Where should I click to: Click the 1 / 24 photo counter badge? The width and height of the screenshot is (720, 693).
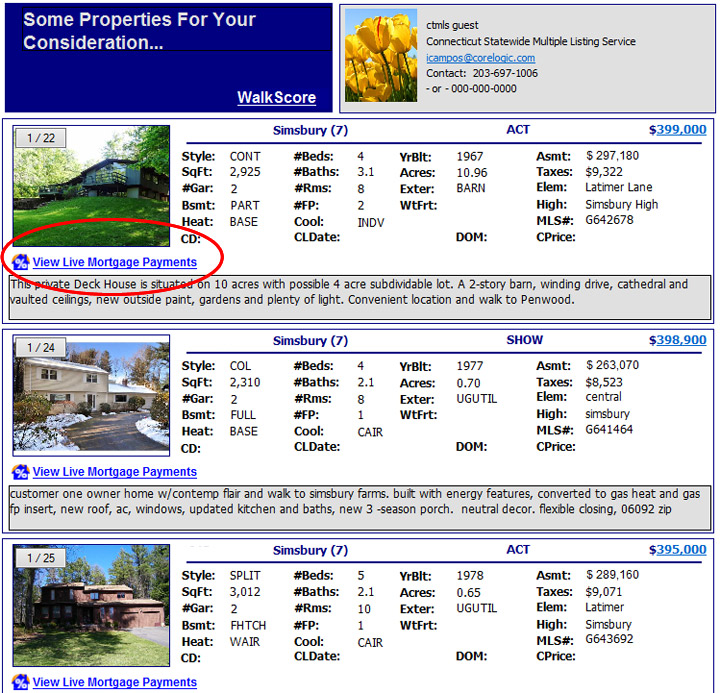coord(40,347)
